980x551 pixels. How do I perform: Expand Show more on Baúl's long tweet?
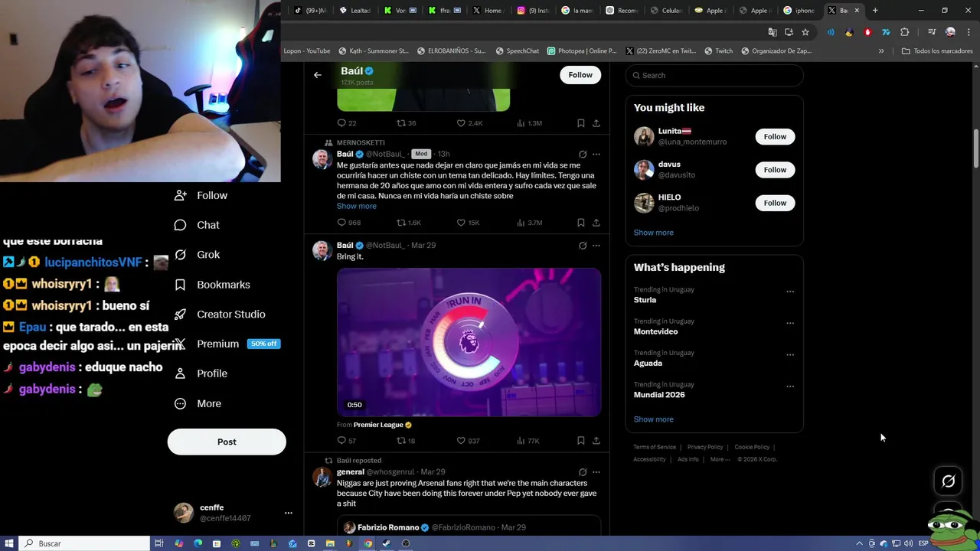(357, 207)
